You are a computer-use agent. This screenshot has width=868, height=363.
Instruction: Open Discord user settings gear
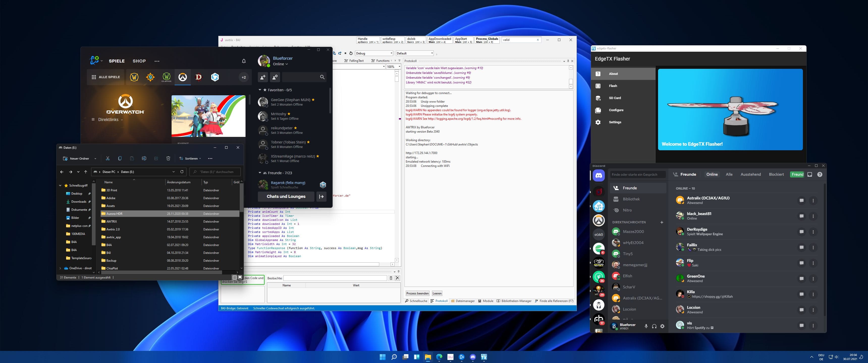(662, 326)
